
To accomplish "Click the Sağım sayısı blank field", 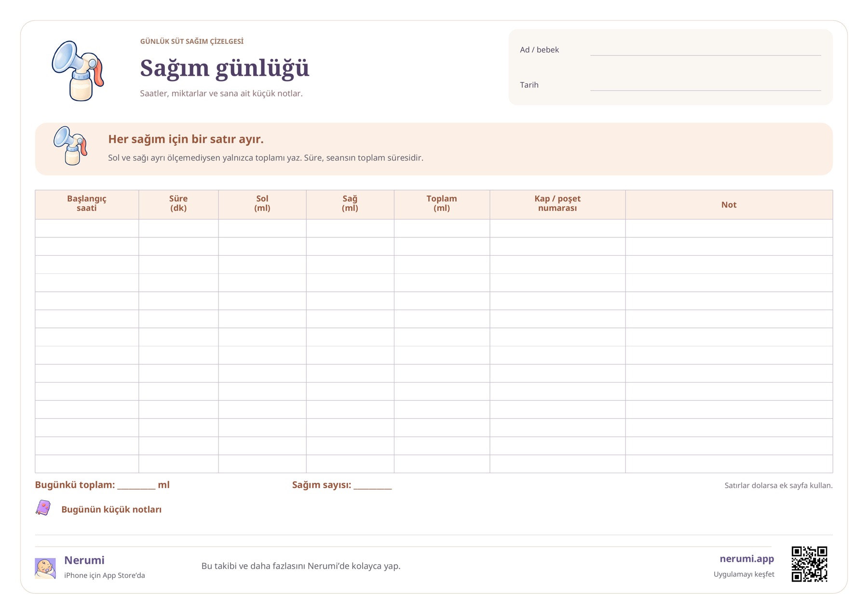I will point(373,485).
